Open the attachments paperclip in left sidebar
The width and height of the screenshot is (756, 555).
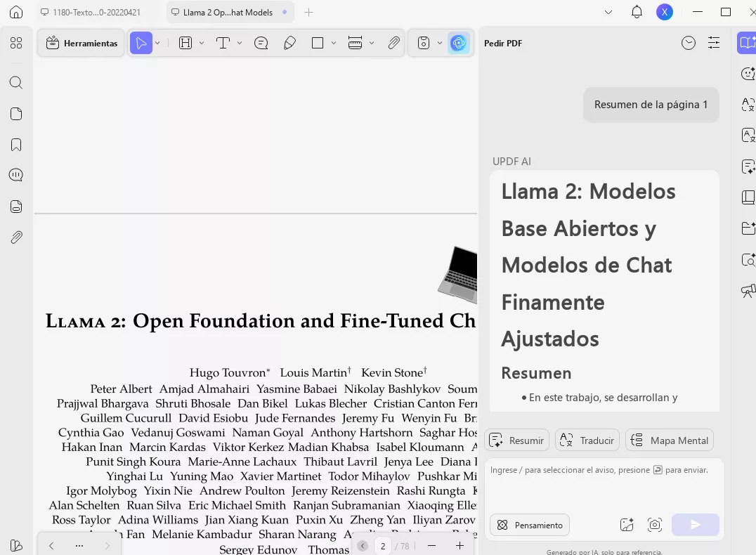[16, 237]
